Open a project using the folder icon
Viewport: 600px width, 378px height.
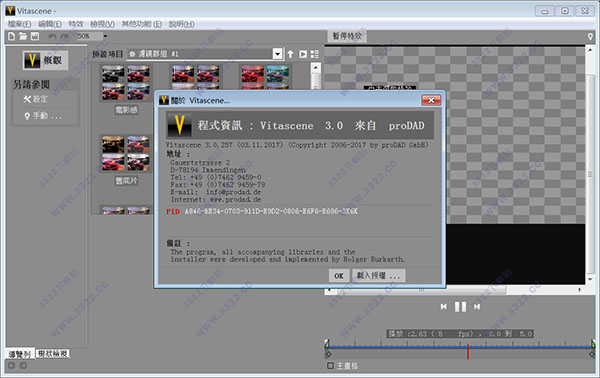click(23, 36)
